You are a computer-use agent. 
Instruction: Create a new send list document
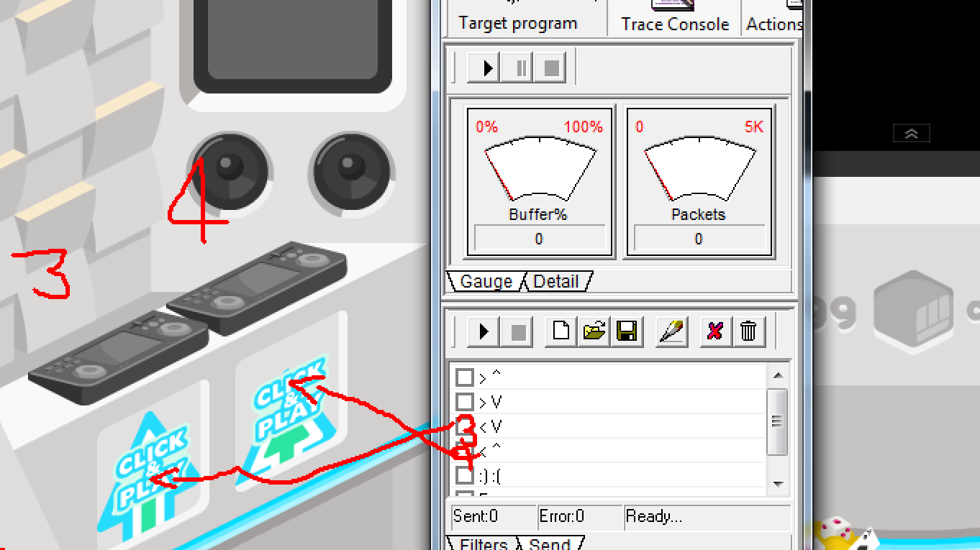point(561,331)
